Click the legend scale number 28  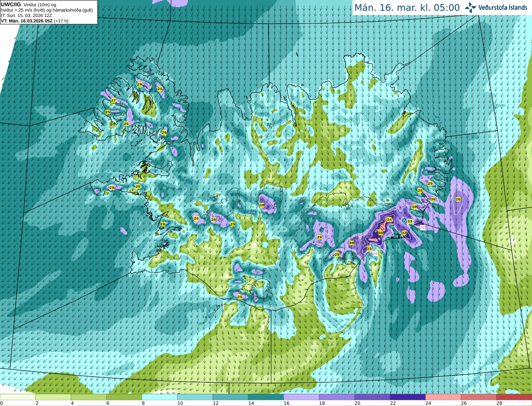tap(499, 403)
